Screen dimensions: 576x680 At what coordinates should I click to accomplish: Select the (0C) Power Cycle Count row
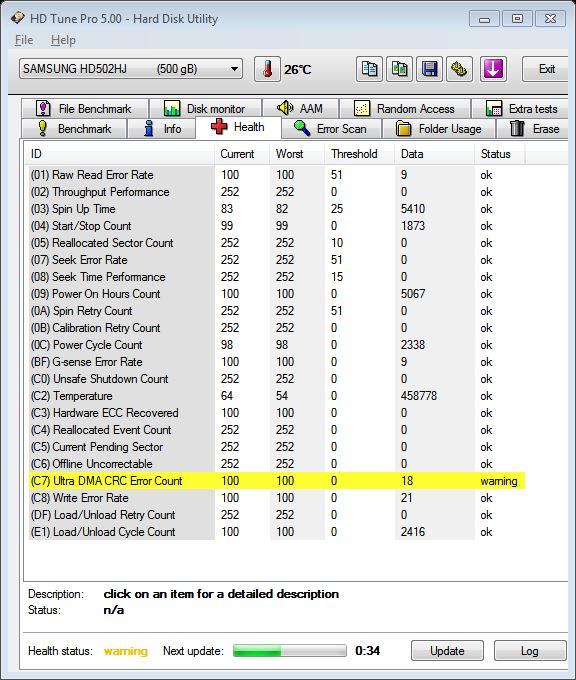pyautogui.click(x=277, y=345)
